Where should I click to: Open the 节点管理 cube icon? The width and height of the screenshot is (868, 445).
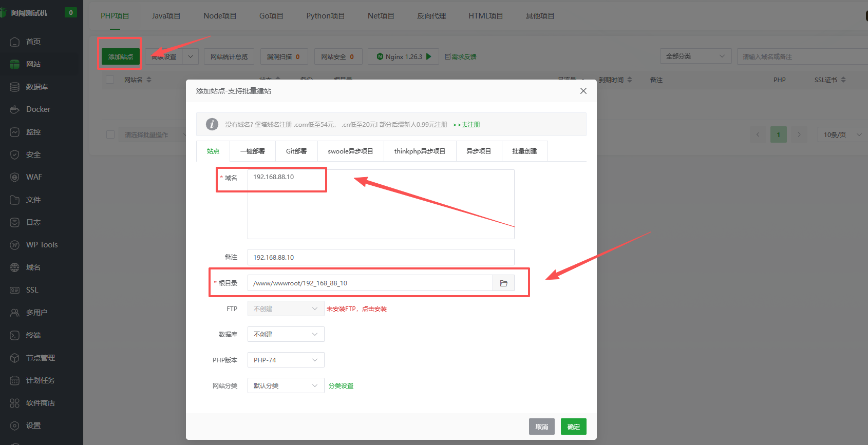pos(15,358)
